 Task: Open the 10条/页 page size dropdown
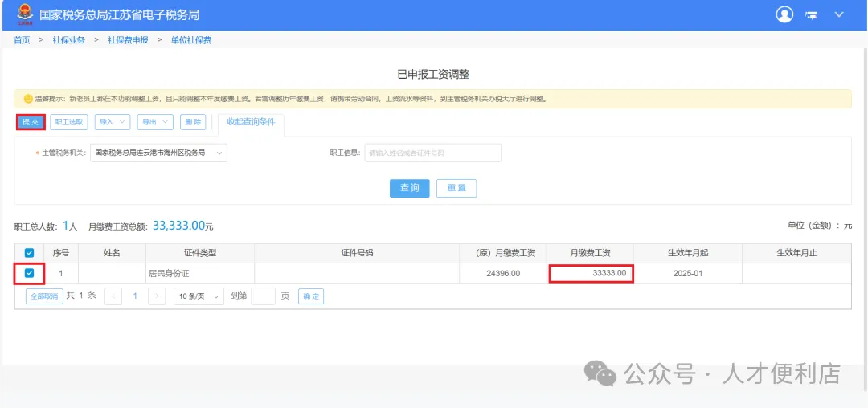(x=199, y=296)
